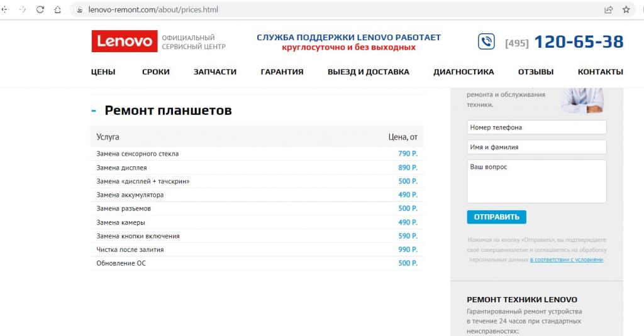644x336 pixels.
Task: Click the Чистка после залития row
Action: 257,249
